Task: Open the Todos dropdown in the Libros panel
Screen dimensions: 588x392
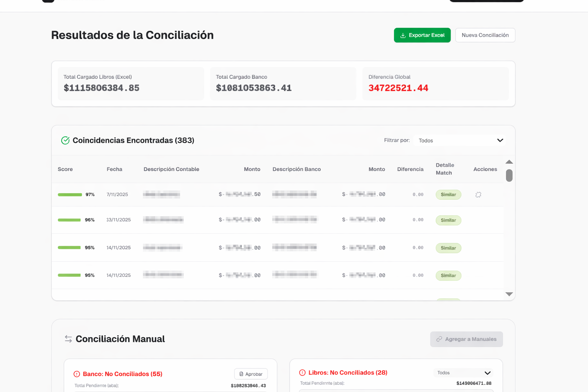Action: 463,372
